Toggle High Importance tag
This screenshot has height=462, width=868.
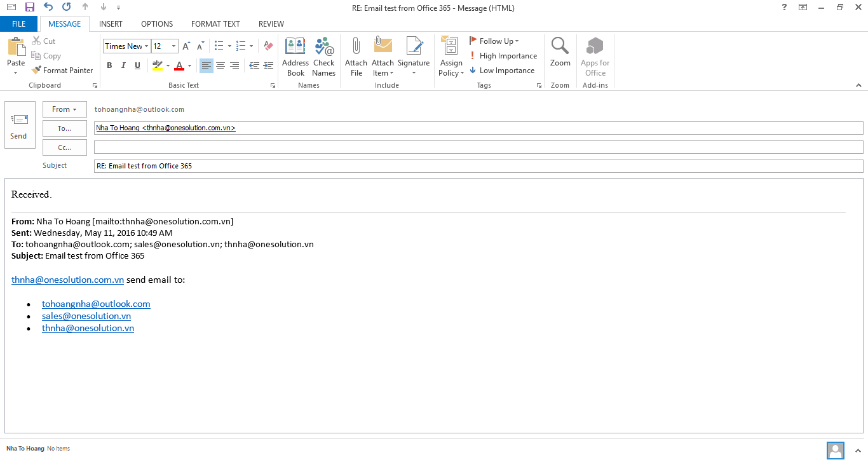[503, 56]
